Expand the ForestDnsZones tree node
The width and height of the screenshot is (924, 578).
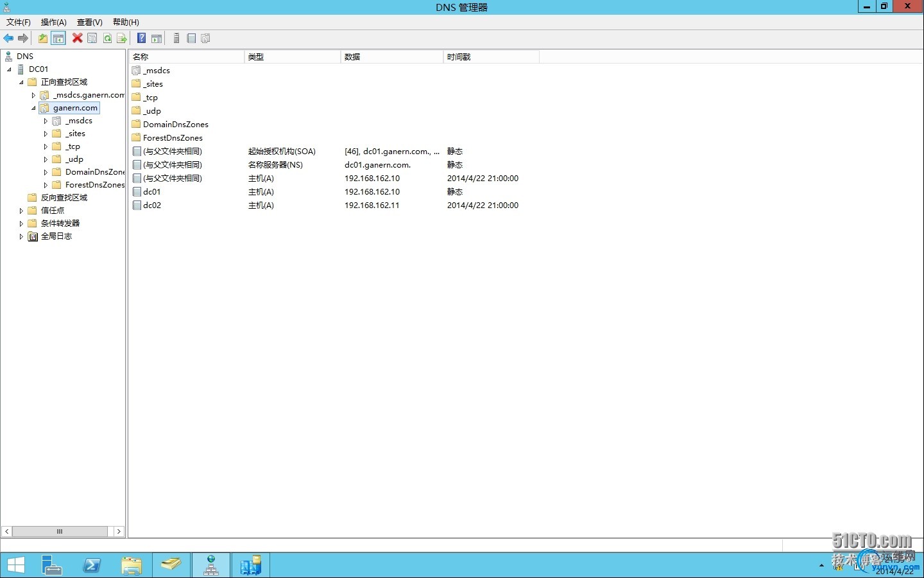pos(46,185)
